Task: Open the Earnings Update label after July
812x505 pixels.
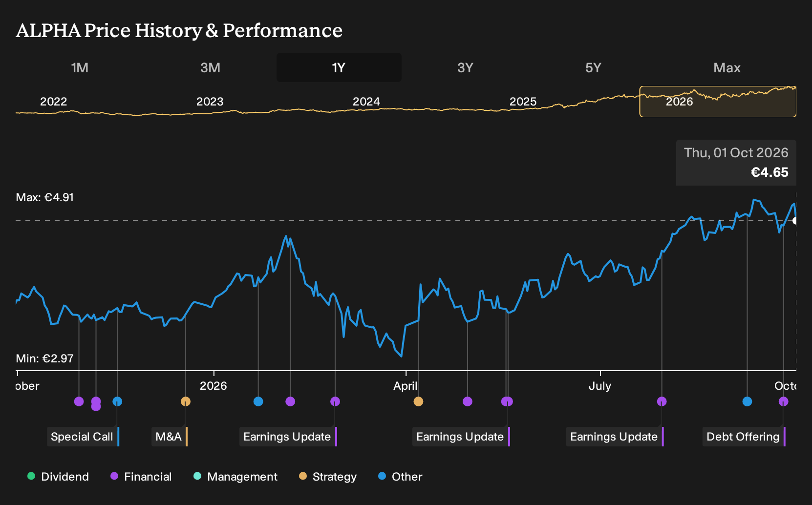Action: [615, 437]
